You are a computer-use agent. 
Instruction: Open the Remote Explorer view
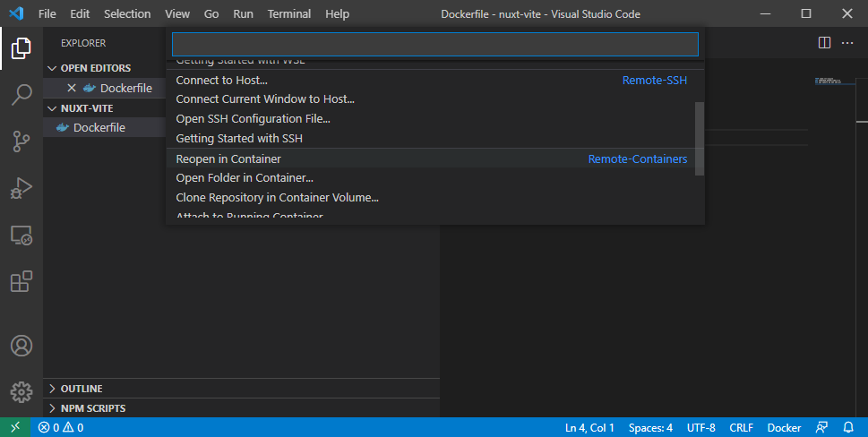(21, 236)
